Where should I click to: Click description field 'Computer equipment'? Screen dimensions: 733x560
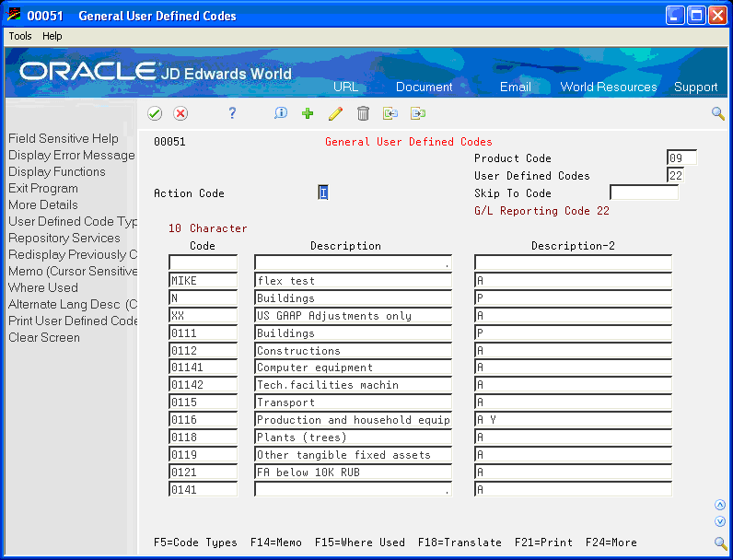[353, 367]
